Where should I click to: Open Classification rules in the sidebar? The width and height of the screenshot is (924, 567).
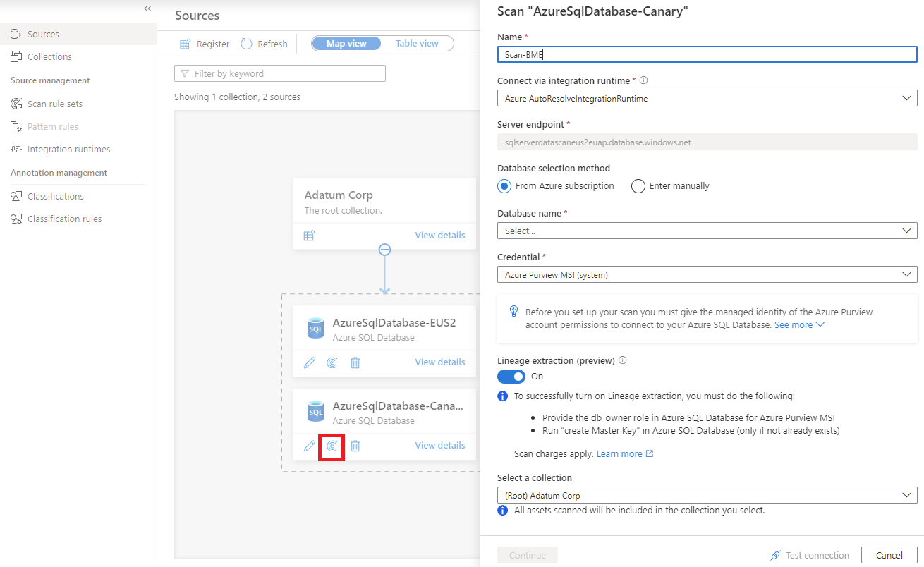pos(63,219)
